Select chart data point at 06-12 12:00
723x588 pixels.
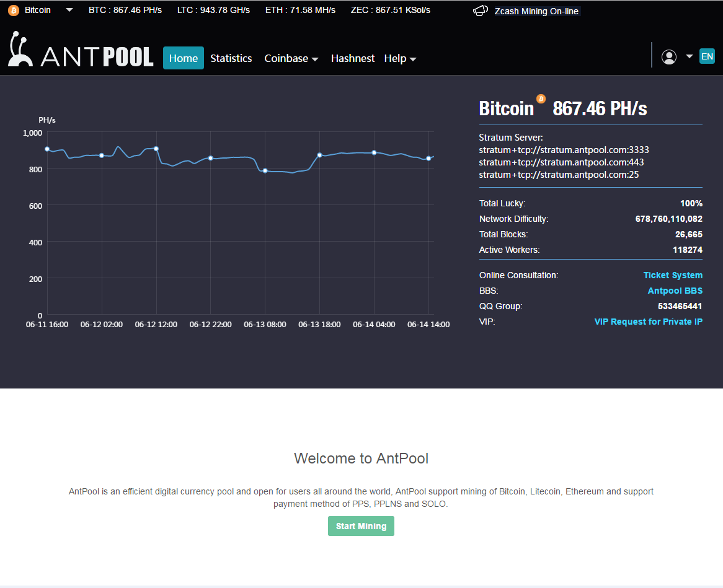pos(156,148)
